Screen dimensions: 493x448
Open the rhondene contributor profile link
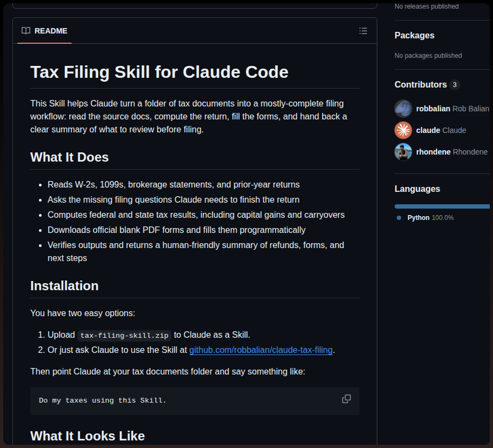tap(452, 152)
